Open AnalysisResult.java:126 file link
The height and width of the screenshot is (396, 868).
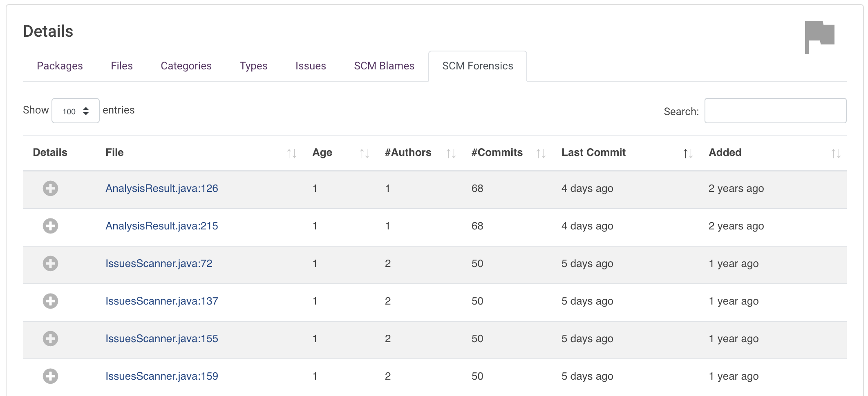tap(161, 188)
